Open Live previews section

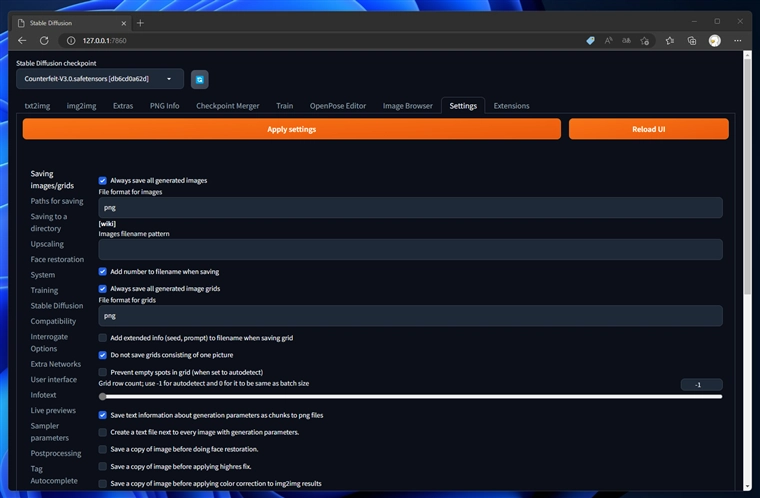(x=53, y=410)
